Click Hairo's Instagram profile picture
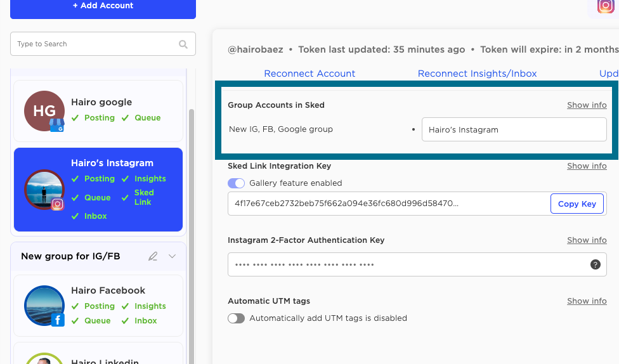This screenshot has width=619, height=364. point(44,190)
